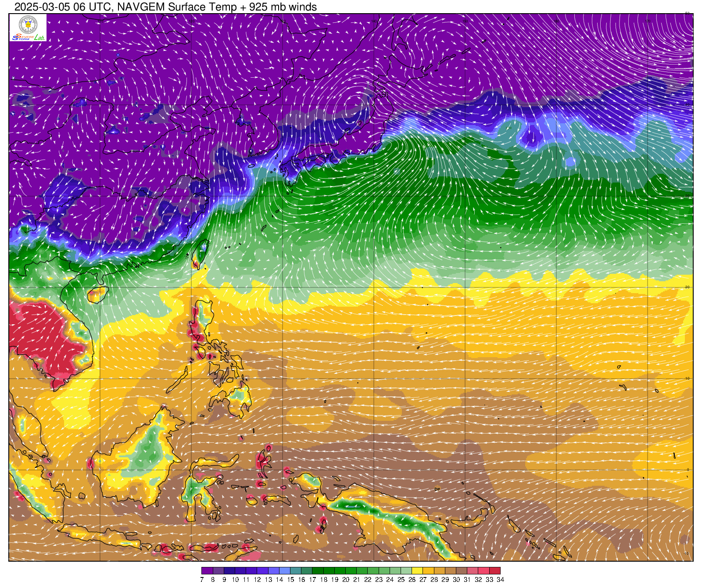Click the colorbar label 7

[202, 580]
